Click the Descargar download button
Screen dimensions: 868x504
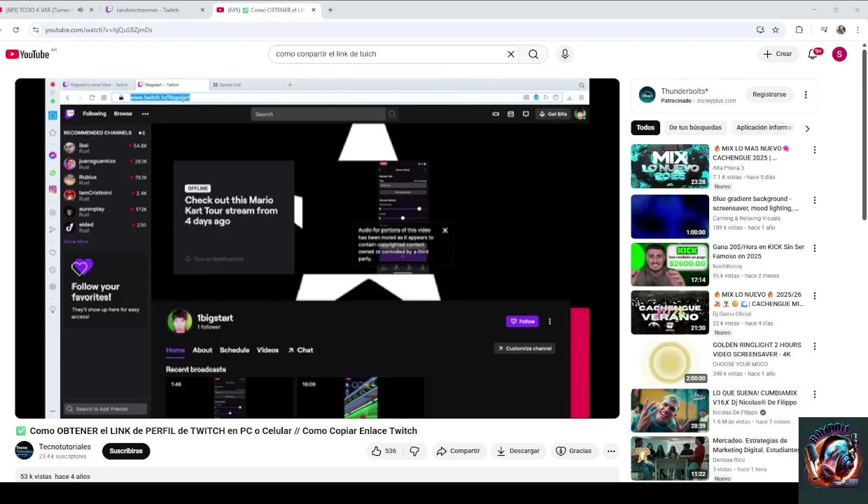[x=518, y=451]
